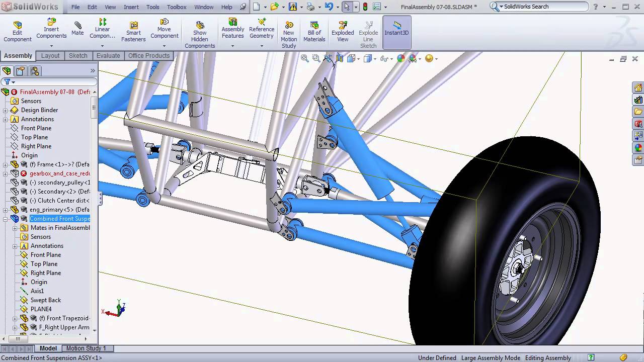644x362 pixels.
Task: Create a New Motion Study
Action: pyautogui.click(x=289, y=35)
